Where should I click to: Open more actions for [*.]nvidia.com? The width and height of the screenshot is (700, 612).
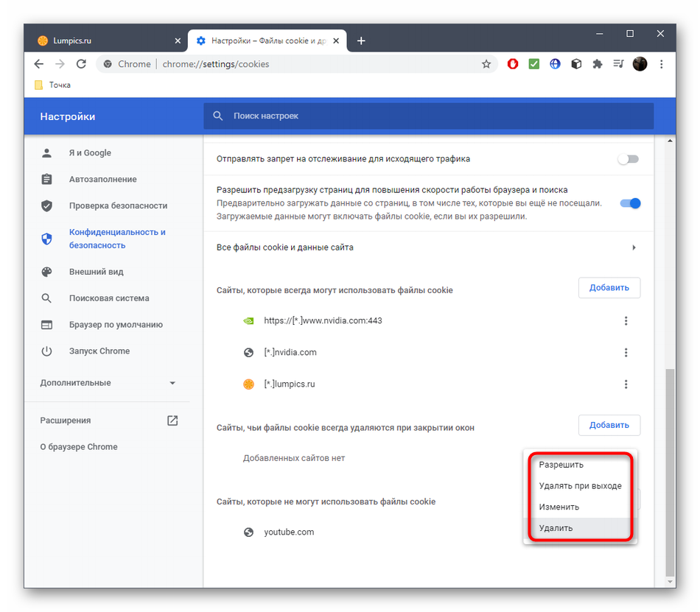click(626, 352)
